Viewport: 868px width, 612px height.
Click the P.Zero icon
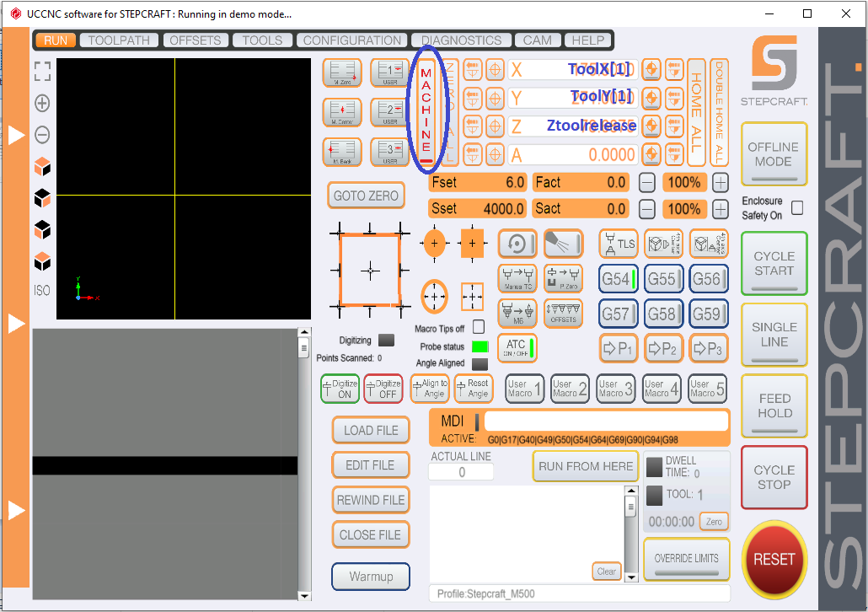(564, 278)
